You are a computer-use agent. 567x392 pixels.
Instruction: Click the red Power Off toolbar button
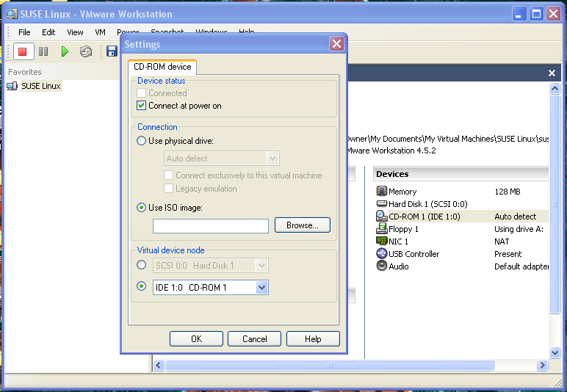tap(23, 51)
